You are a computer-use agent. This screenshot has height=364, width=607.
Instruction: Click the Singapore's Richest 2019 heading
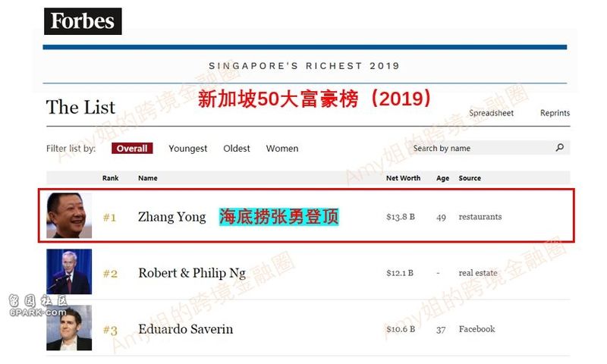coord(304,66)
